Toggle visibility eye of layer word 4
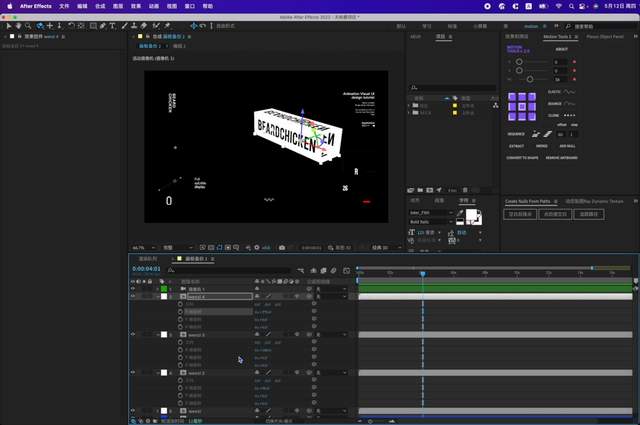640x425 pixels. (133, 296)
